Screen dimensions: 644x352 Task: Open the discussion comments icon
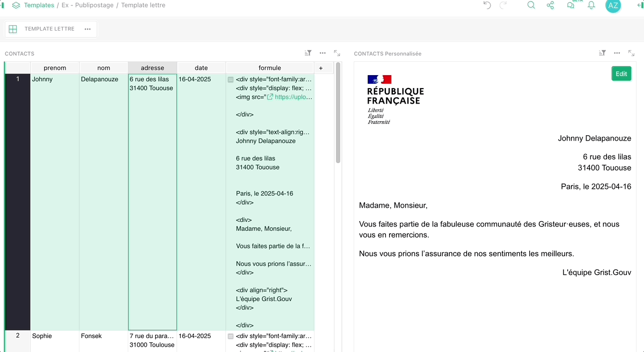pos(570,5)
